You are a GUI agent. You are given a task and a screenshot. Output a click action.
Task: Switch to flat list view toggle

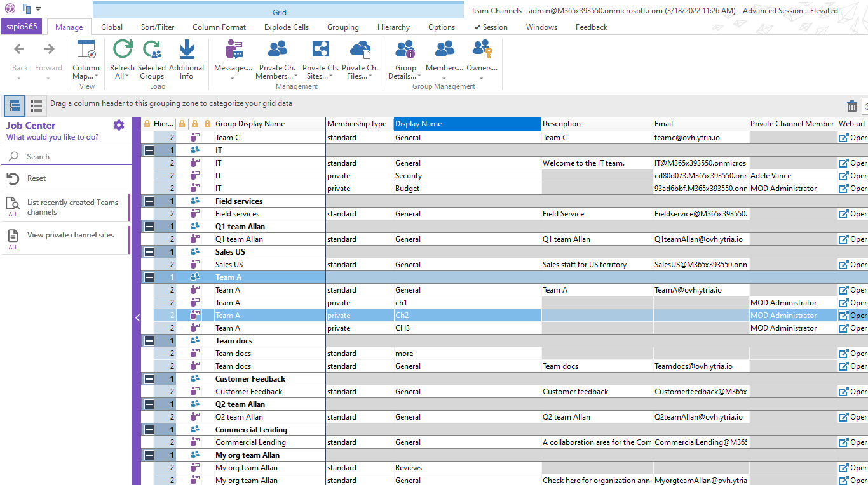36,105
